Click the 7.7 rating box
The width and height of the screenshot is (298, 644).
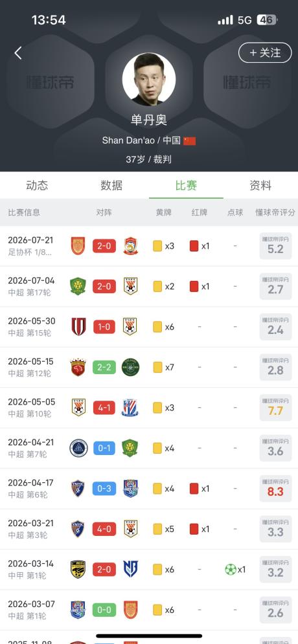[x=275, y=407]
